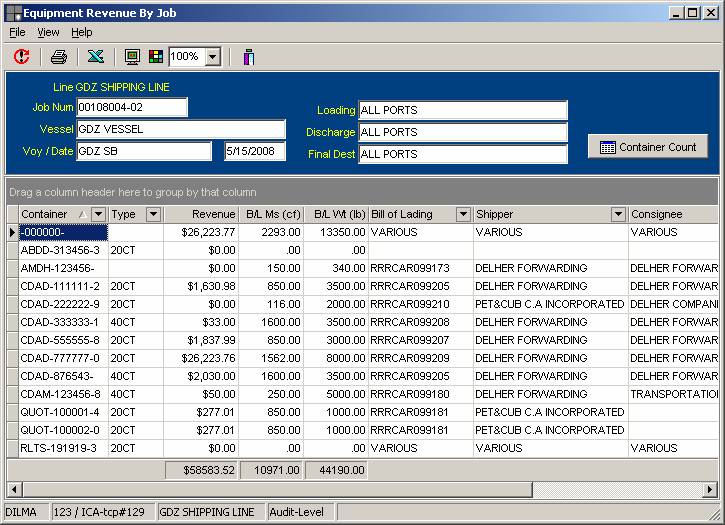
Task: Export report with the Excel icon
Action: click(96, 57)
